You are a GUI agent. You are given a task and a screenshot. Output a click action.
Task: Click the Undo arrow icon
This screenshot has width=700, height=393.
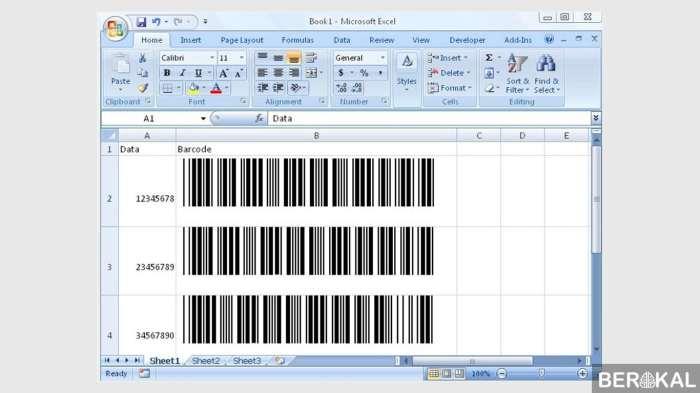click(156, 21)
